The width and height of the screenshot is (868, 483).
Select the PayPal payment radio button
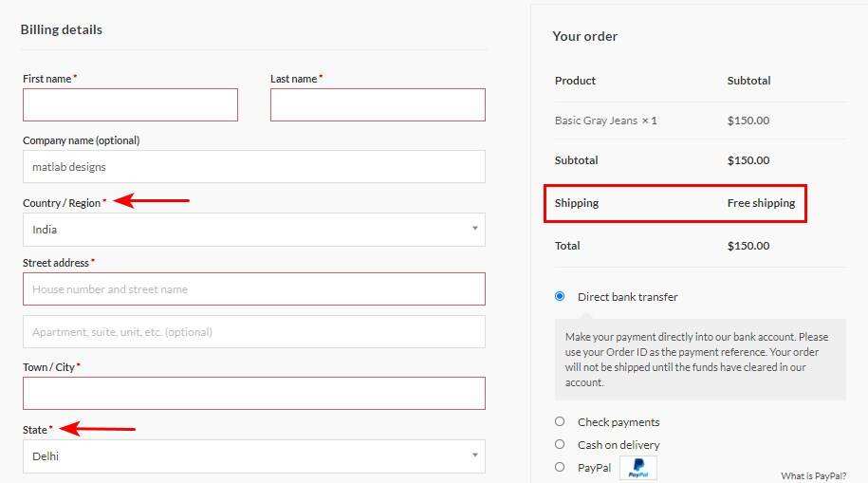tap(560, 467)
